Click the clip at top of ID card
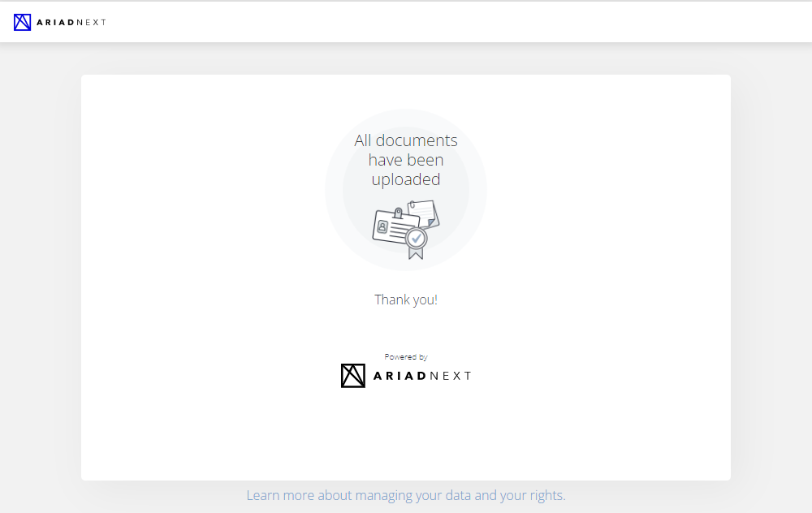 [x=398, y=213]
